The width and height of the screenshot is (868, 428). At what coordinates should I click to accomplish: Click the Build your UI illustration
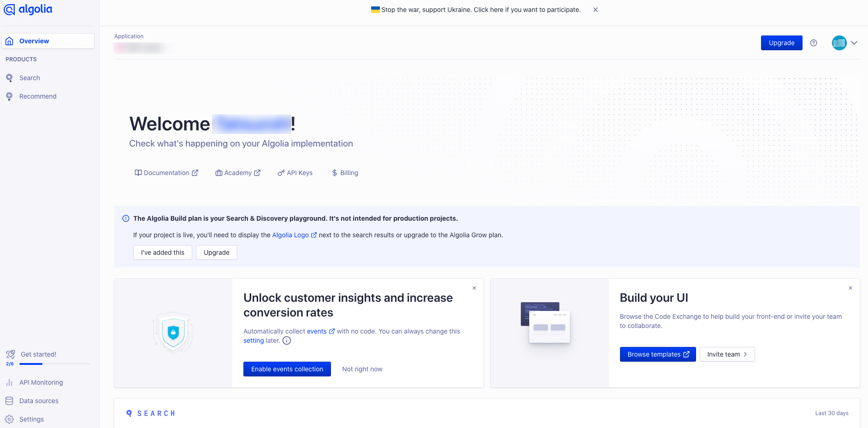[x=545, y=322]
